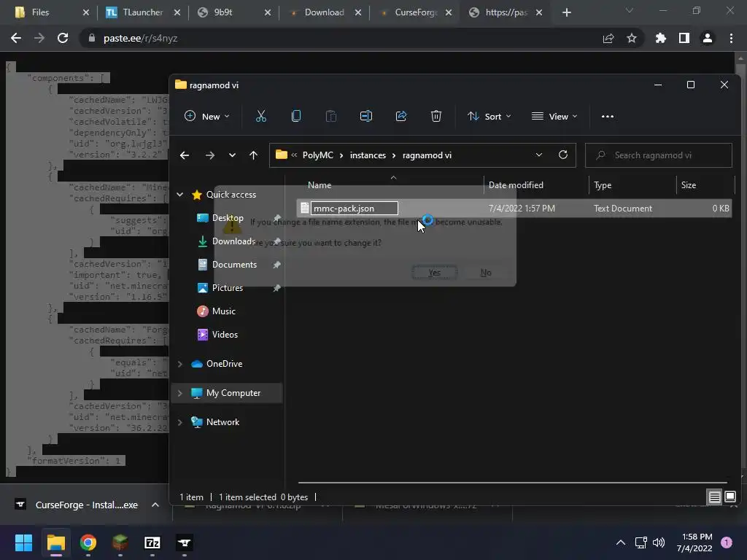Viewport: 747px width, 560px height.
Task: Select Pictures in Quick access
Action: click(x=228, y=287)
